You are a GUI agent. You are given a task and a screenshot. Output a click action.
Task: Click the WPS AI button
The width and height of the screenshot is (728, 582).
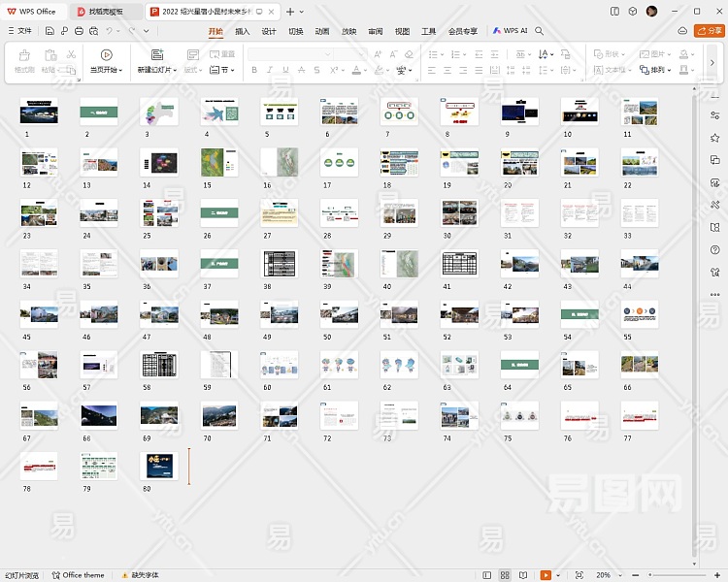(510, 31)
